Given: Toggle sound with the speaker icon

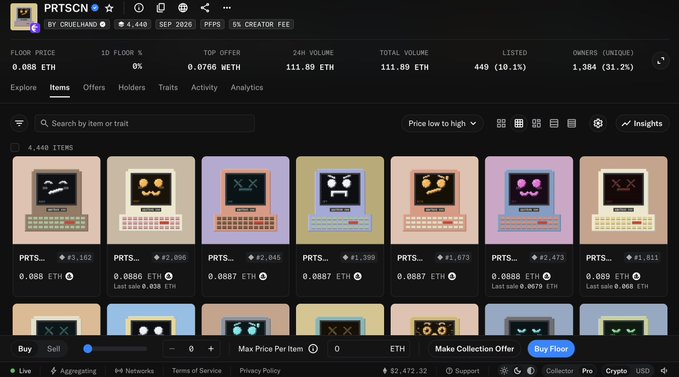Looking at the screenshot, I should (663, 371).
